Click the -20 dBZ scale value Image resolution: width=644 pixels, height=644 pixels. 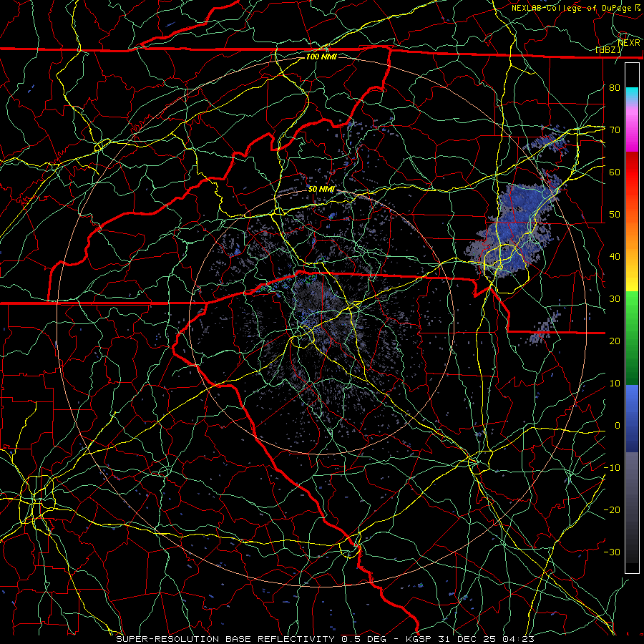[612, 509]
